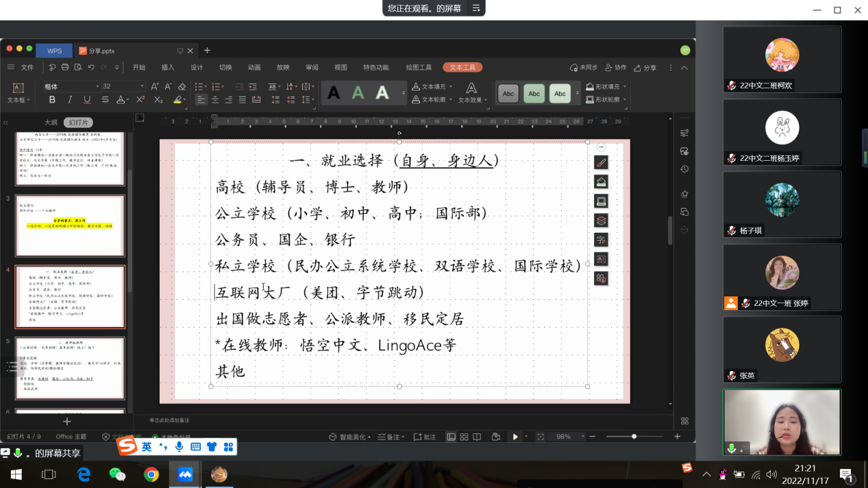
Task: Select slide 5 thumbnail
Action: pyautogui.click(x=70, y=368)
